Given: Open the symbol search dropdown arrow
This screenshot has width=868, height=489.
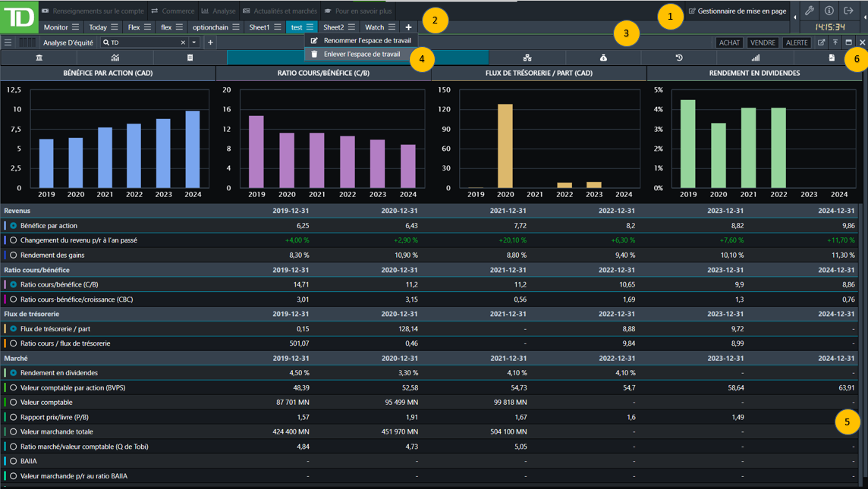Looking at the screenshot, I should (x=195, y=43).
